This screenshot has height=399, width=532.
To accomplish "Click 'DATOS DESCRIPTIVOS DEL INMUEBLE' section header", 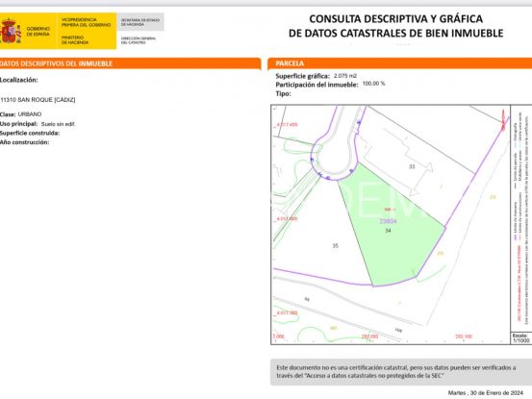I will [130, 63].
